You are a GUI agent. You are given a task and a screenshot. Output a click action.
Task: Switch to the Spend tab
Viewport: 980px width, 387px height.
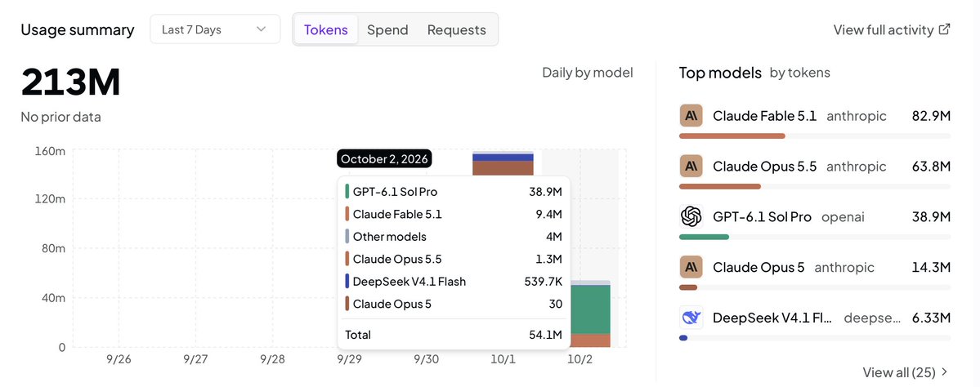point(387,29)
